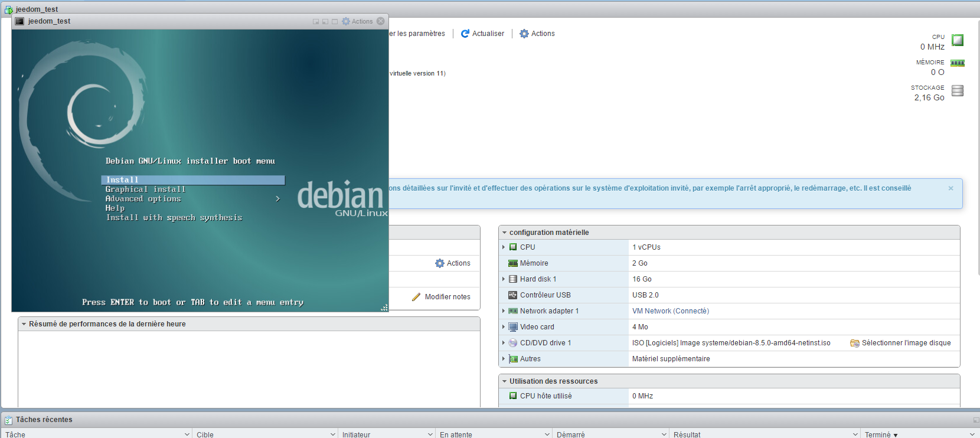The width and height of the screenshot is (980, 438).
Task: Click the CPU row chip icon
Action: tap(513, 247)
